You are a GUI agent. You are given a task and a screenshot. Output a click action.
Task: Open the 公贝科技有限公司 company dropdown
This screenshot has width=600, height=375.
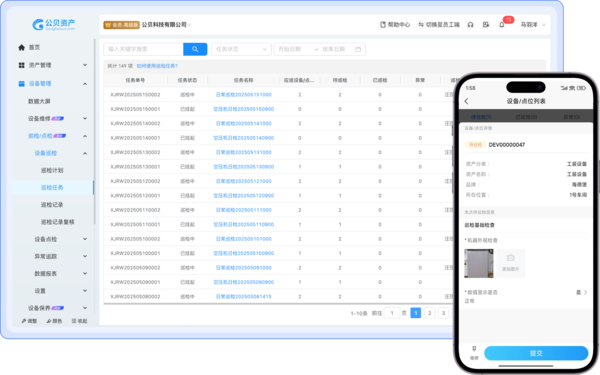point(166,24)
